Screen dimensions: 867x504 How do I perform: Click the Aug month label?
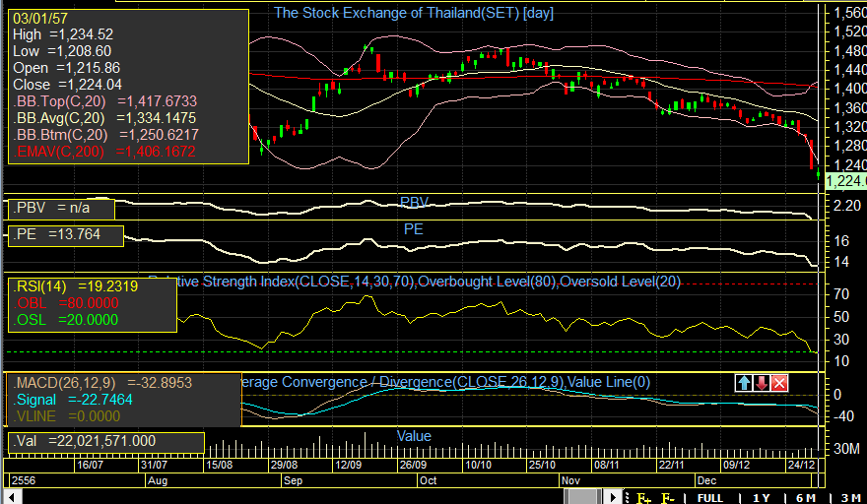[158, 480]
